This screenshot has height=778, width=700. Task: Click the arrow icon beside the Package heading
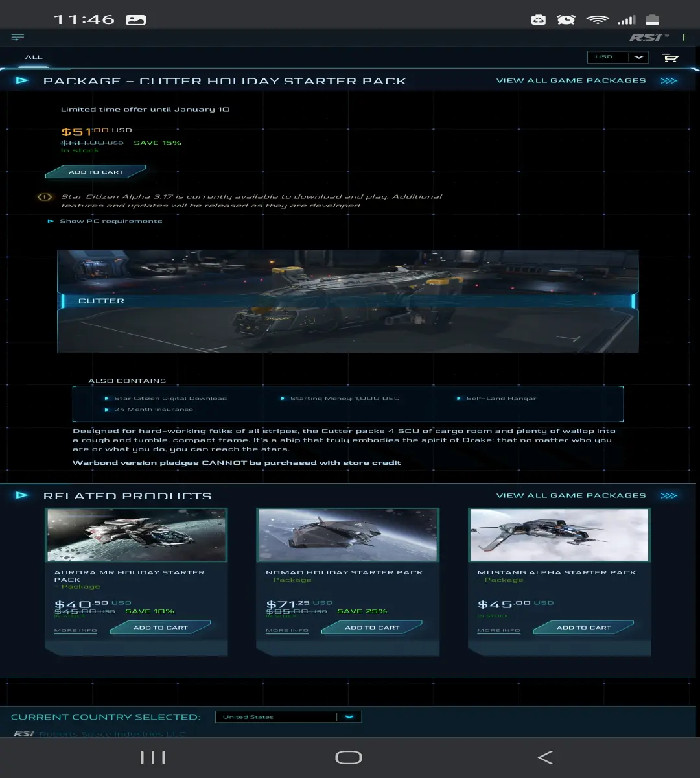tap(22, 80)
